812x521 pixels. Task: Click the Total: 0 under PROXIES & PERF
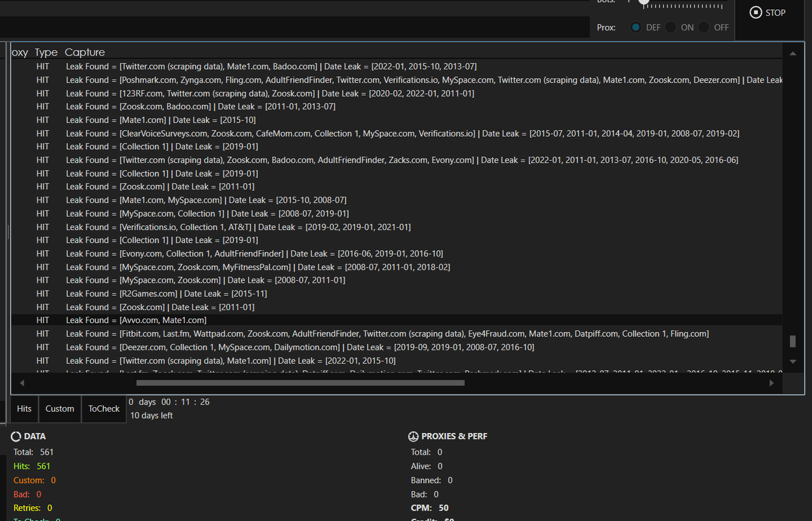click(427, 452)
